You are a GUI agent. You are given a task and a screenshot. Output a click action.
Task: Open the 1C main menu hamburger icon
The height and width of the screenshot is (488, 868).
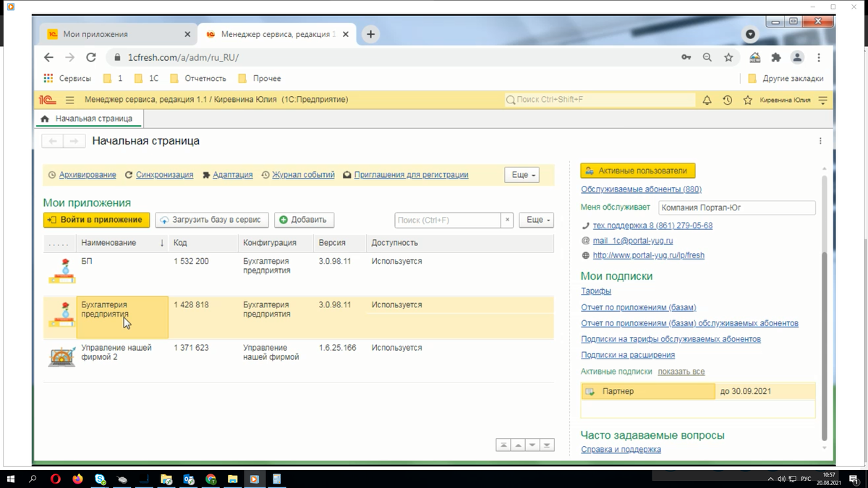point(69,100)
